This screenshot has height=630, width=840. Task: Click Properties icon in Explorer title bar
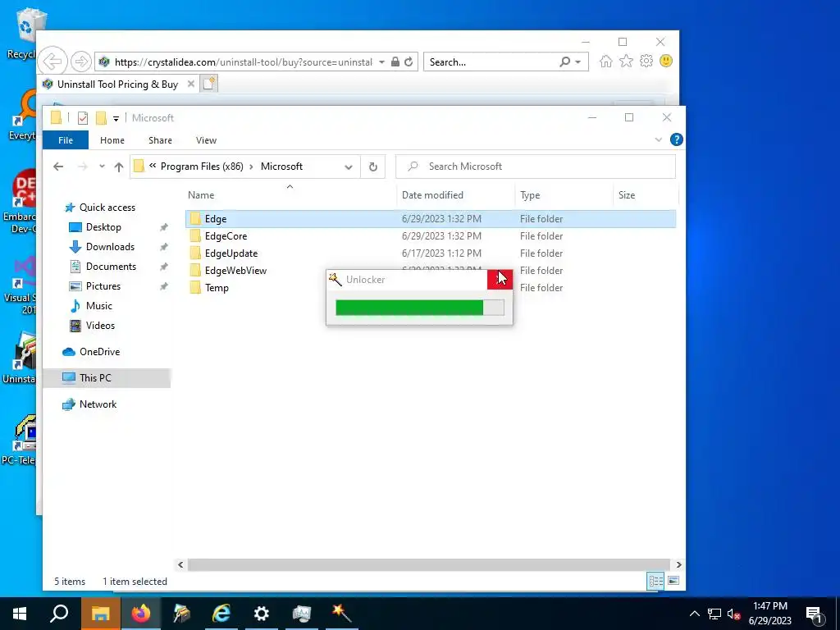pos(83,118)
